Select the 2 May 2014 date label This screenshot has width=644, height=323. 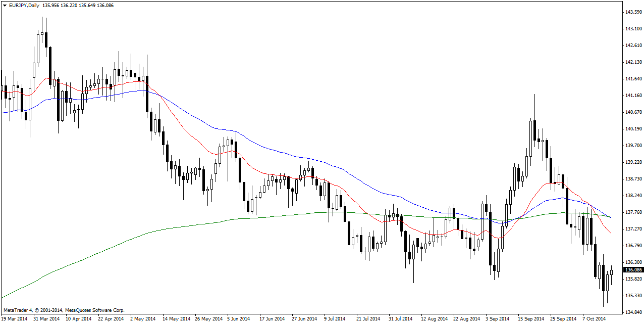click(x=143, y=319)
